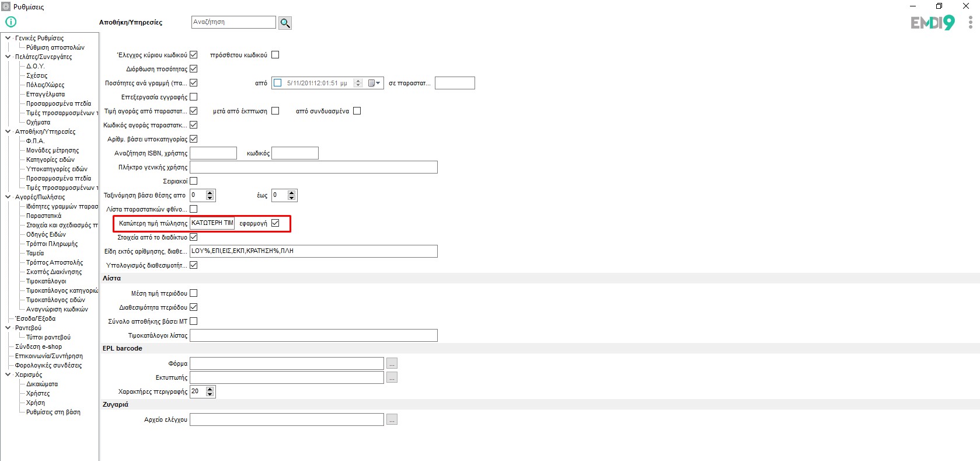Browse for Αρχείο ελέγχου file
Screen dimensions: 980x461
click(x=392, y=420)
